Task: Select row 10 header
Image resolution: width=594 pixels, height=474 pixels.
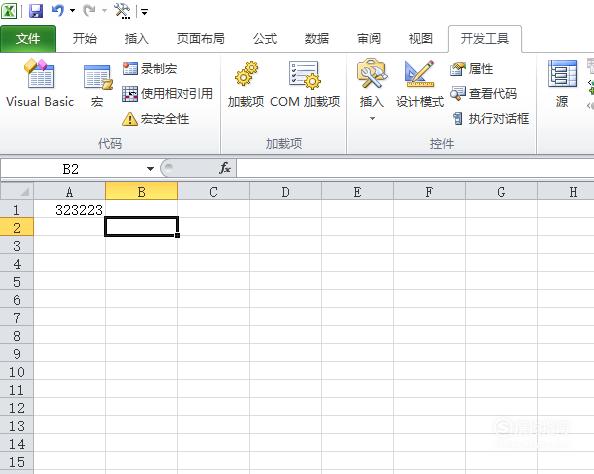Action: click(x=17, y=371)
